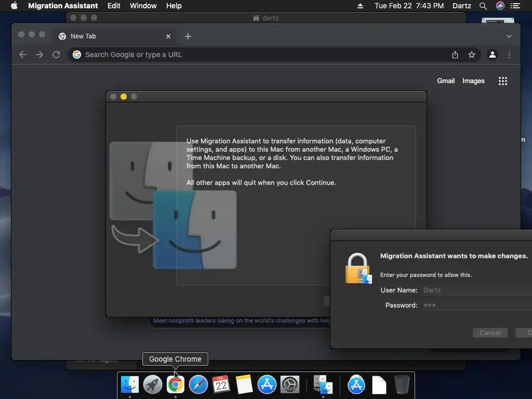Open App Store icon beside Notes
Screen dimensions: 532x399
(267, 385)
